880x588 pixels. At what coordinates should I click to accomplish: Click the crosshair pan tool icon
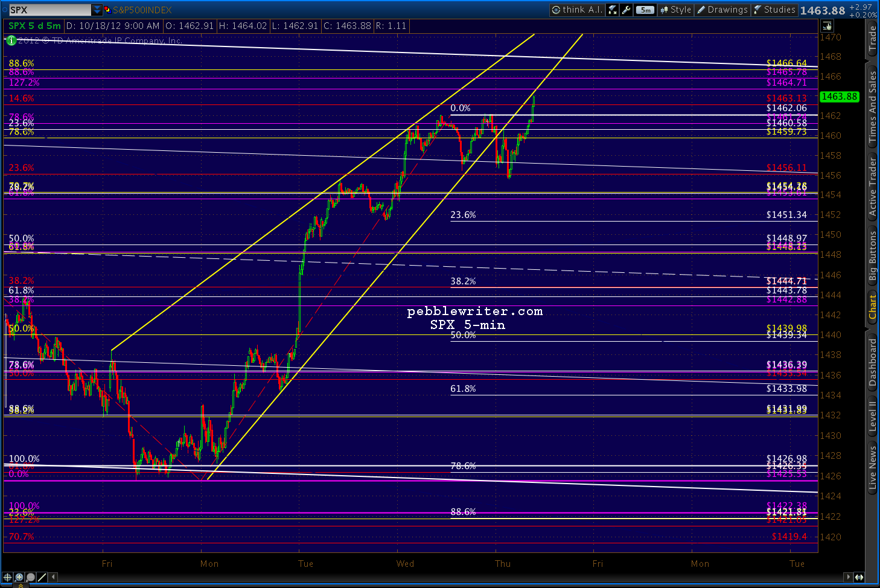click(7, 577)
